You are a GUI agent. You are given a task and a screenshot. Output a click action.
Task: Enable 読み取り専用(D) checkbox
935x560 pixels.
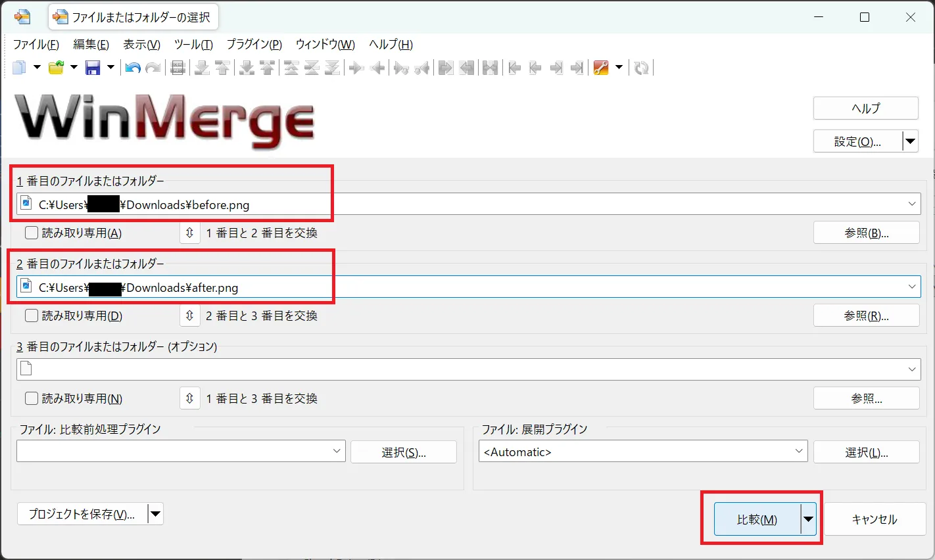[x=32, y=315]
